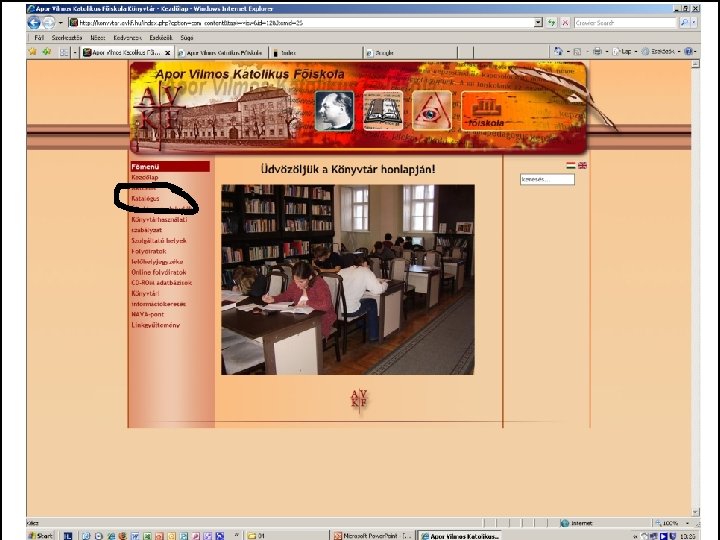Expand the Home button dropdown arrow
Screen dimensions: 720x540
tap(568, 51)
